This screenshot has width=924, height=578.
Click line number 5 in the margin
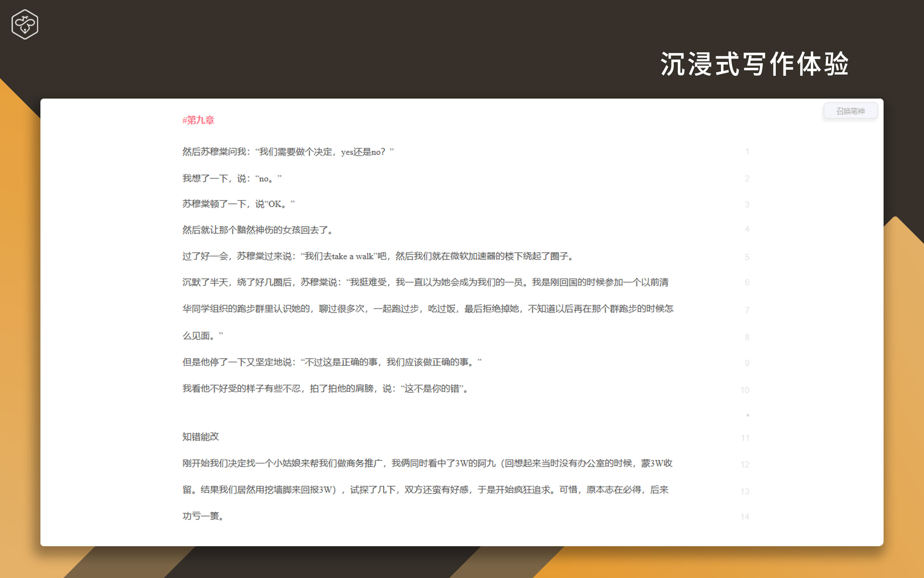click(x=747, y=257)
